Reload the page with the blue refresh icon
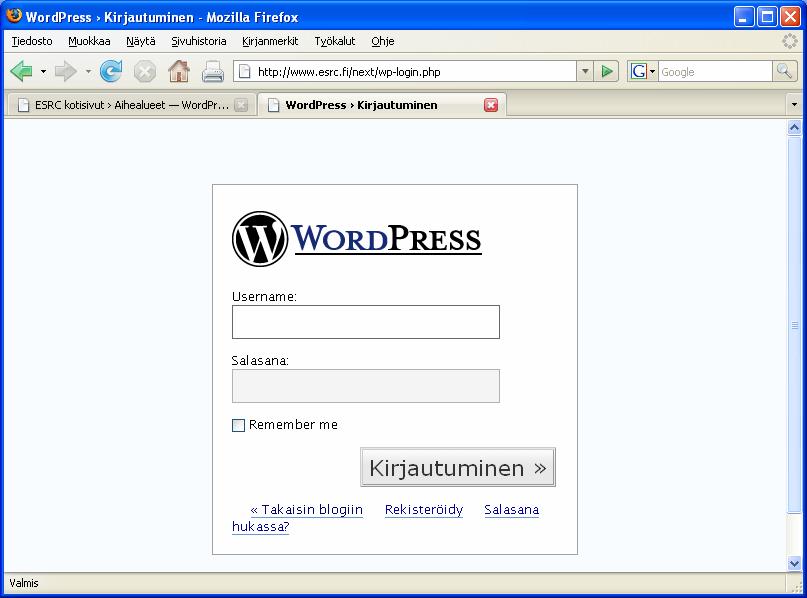807x598 pixels. [111, 71]
